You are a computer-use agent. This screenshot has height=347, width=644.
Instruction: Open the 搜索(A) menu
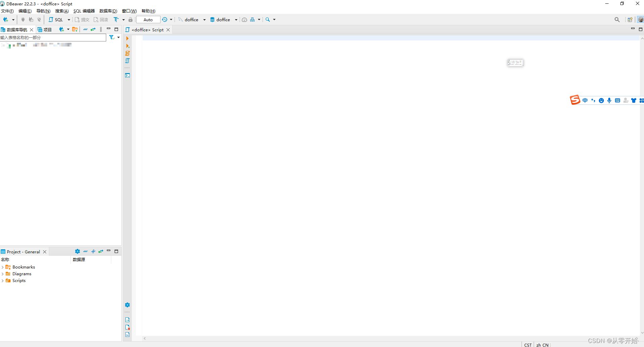(x=62, y=11)
